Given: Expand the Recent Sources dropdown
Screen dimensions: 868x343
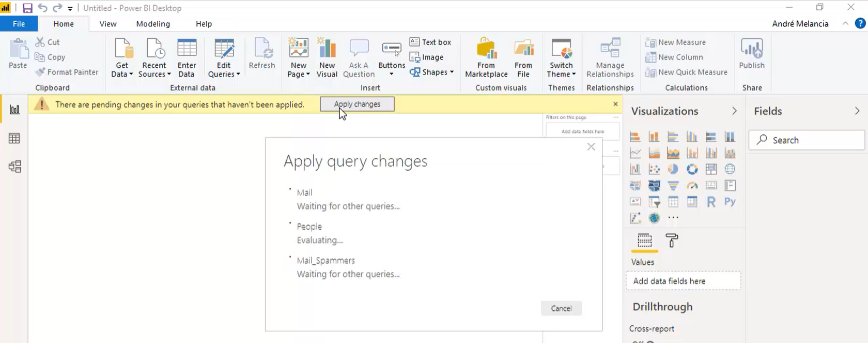Looking at the screenshot, I should click(x=154, y=58).
